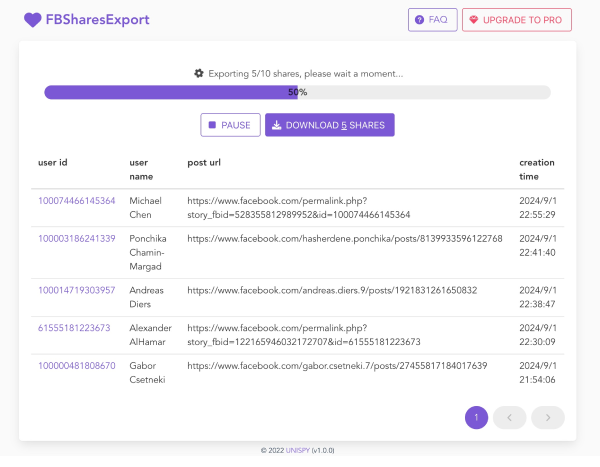Open user ID 100074466145364 link
The image size is (600, 467).
tap(76, 201)
